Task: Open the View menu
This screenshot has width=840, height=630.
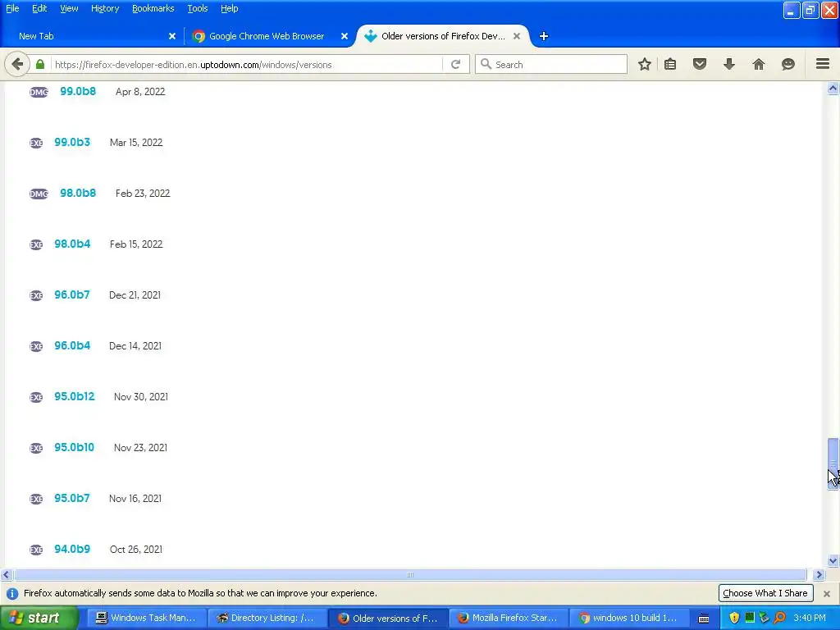Action: (69, 8)
